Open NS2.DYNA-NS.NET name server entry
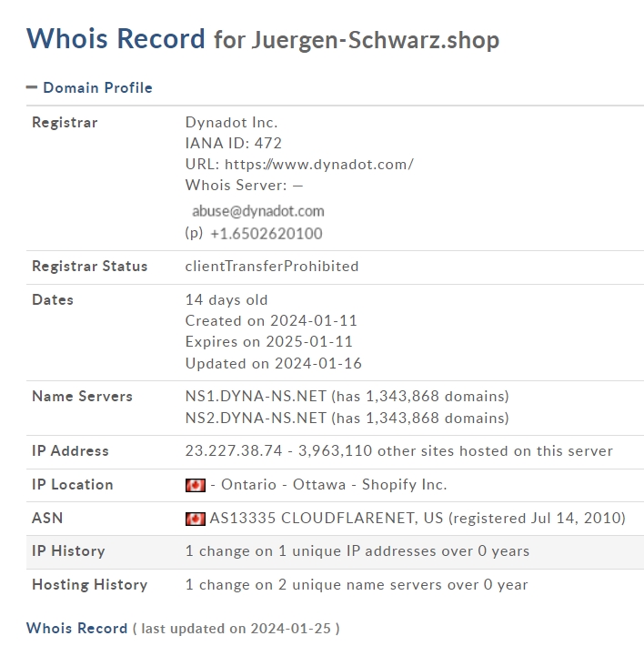 click(x=256, y=418)
